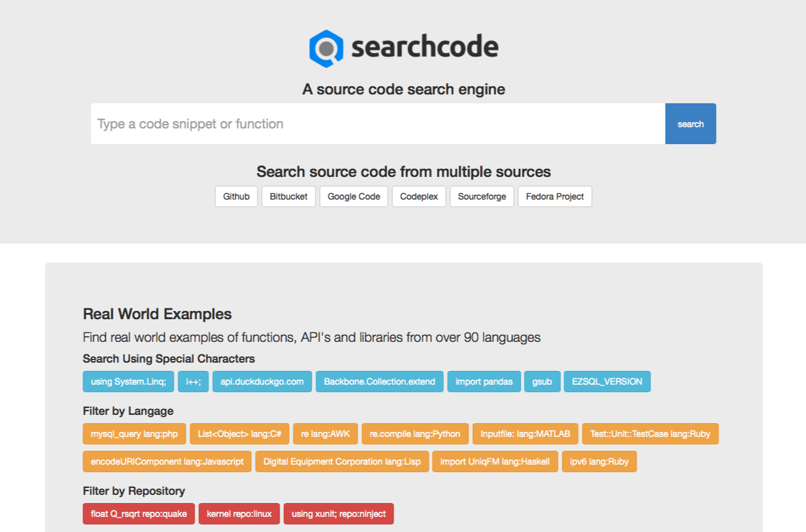Viewport: 806px width, 532px height.
Task: Open the 'kernel repo:linux' example
Action: click(239, 514)
